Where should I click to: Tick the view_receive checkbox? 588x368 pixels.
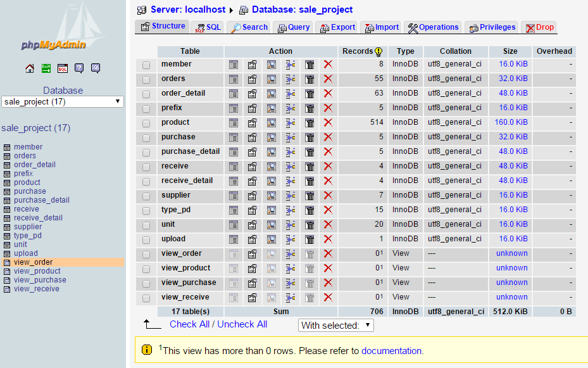pyautogui.click(x=146, y=298)
